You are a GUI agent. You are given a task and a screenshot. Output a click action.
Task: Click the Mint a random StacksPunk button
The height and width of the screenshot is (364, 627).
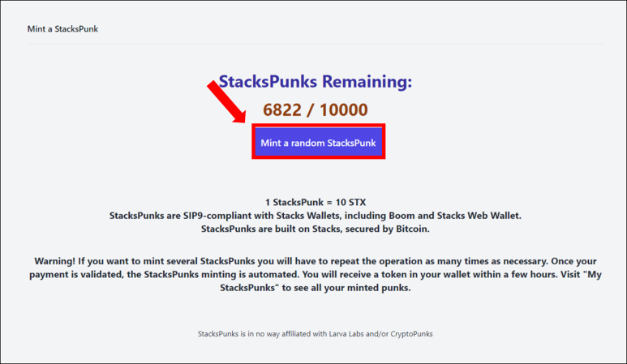click(318, 143)
